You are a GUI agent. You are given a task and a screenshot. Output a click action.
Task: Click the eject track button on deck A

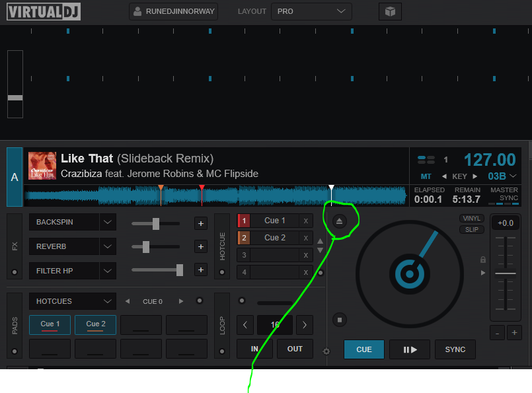click(x=339, y=221)
